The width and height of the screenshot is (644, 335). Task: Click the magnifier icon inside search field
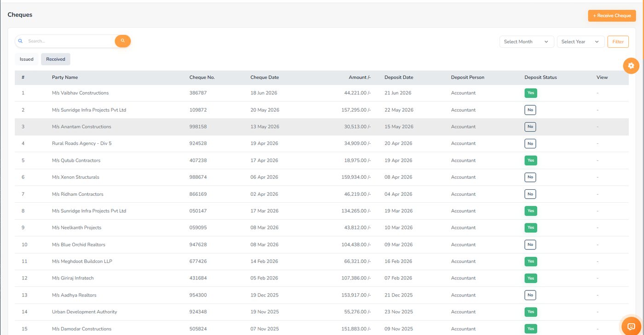tap(20, 41)
